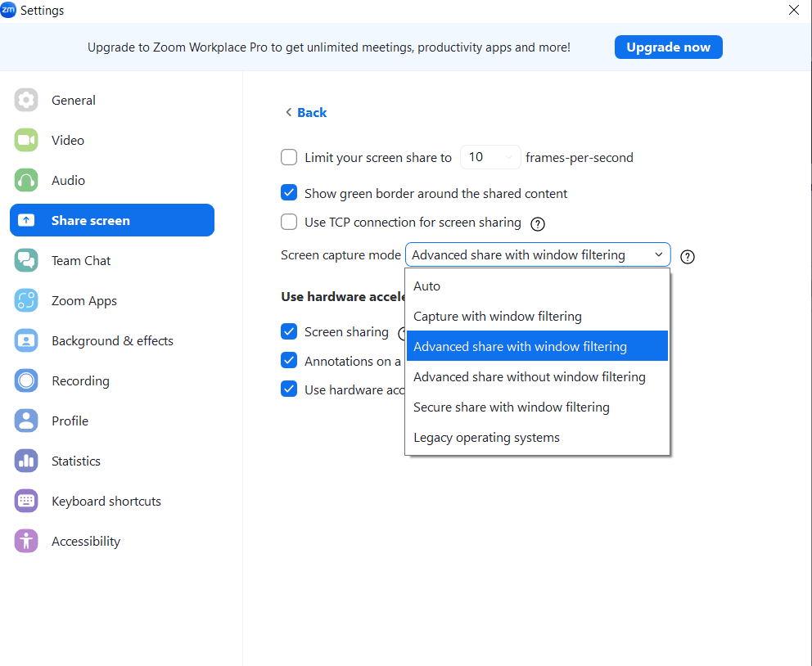Choose Legacy operating systems option

486,438
